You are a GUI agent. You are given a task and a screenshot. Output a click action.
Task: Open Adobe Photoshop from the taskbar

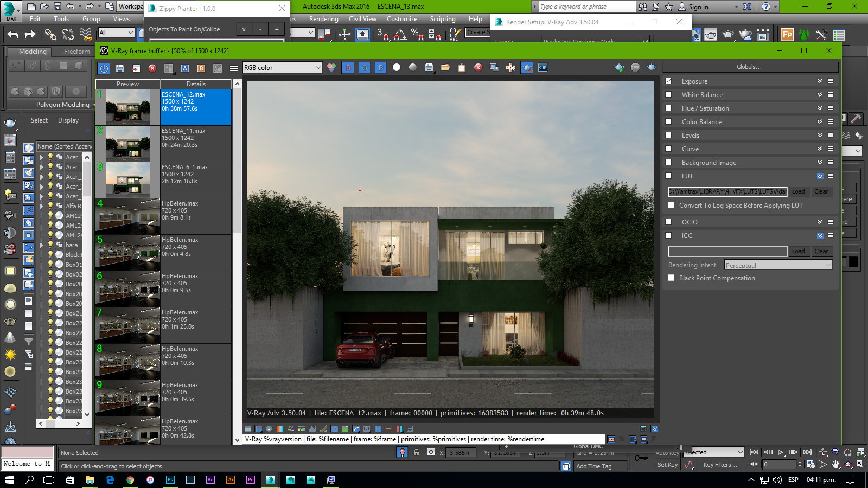pos(170,479)
